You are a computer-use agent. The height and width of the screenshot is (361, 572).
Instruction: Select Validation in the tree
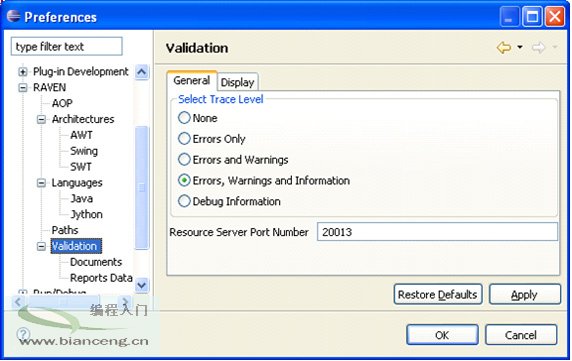pos(76,246)
